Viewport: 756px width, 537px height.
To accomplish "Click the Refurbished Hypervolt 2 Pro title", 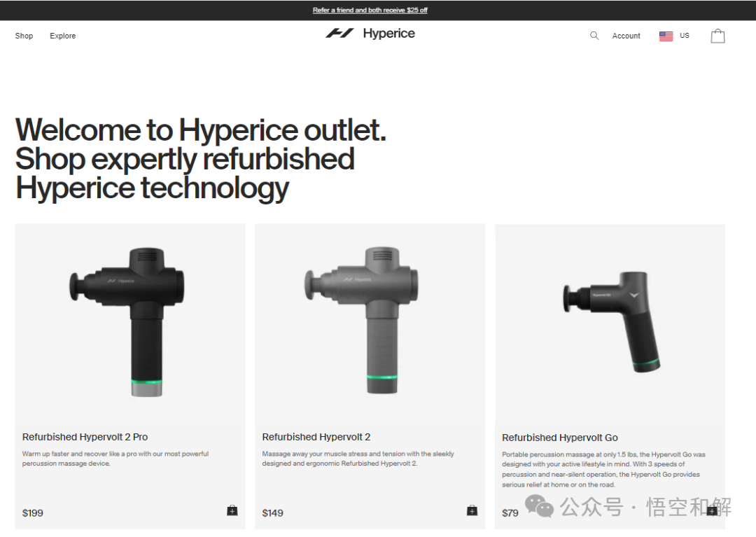I will click(x=85, y=437).
